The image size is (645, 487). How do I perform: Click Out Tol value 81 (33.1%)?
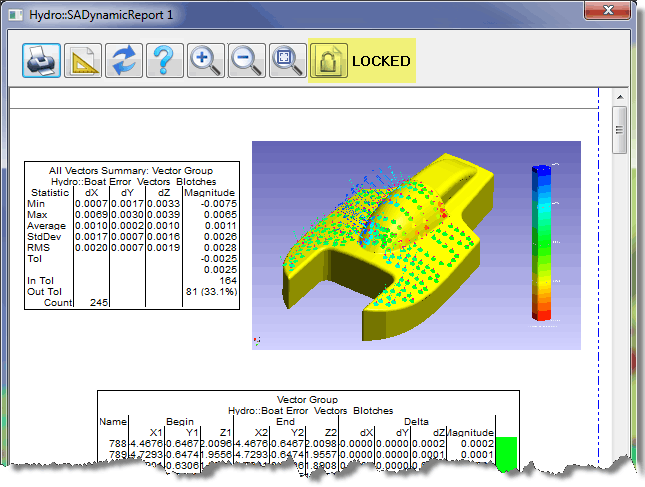click(211, 292)
